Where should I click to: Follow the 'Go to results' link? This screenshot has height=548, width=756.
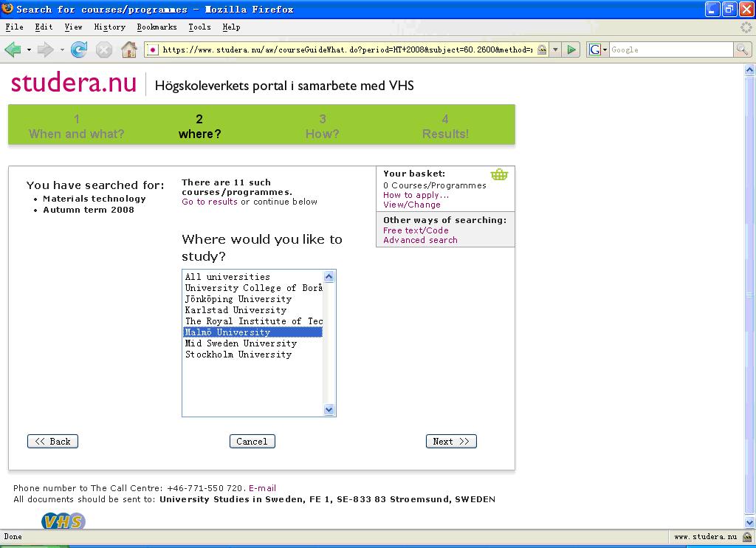pyautogui.click(x=210, y=202)
